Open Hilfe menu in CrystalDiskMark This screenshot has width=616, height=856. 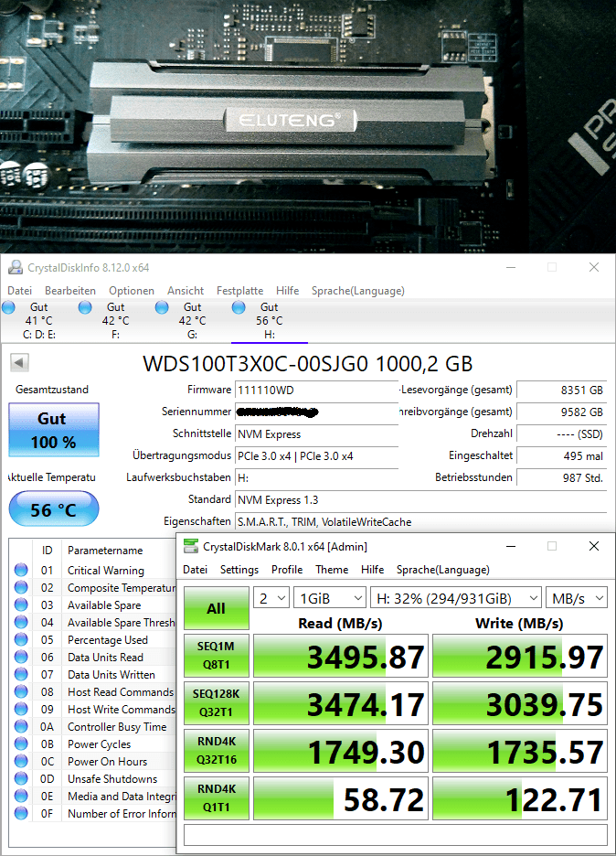click(x=372, y=570)
